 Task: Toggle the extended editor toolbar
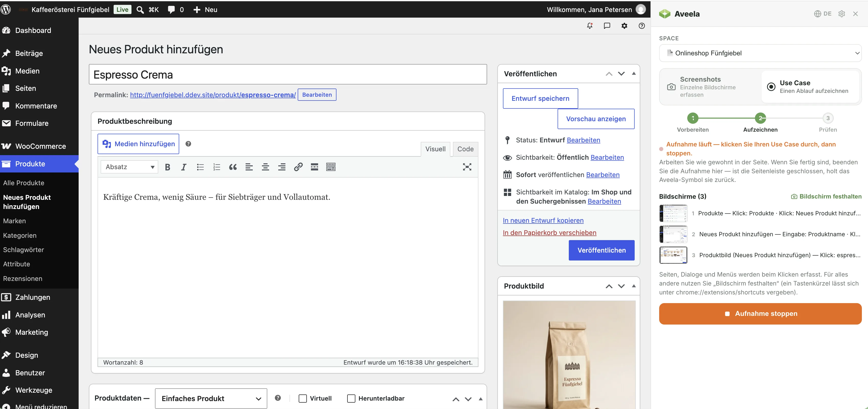331,167
